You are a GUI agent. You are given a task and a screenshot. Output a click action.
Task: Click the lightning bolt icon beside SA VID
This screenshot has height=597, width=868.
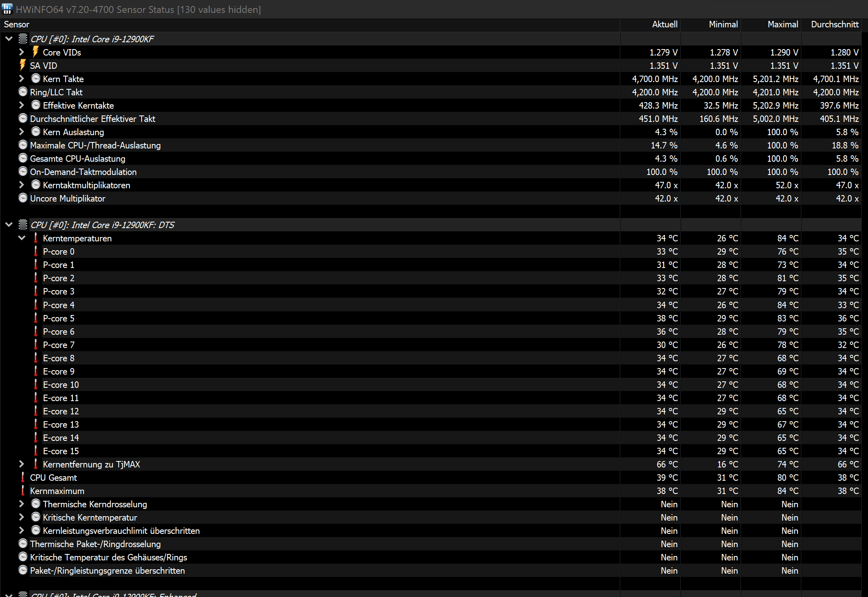23,65
